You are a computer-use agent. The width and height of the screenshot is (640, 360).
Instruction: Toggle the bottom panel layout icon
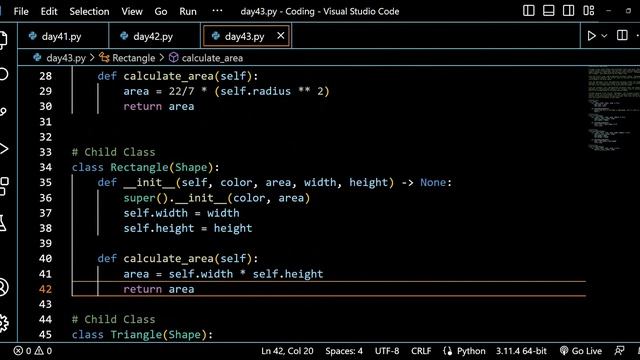(x=549, y=11)
